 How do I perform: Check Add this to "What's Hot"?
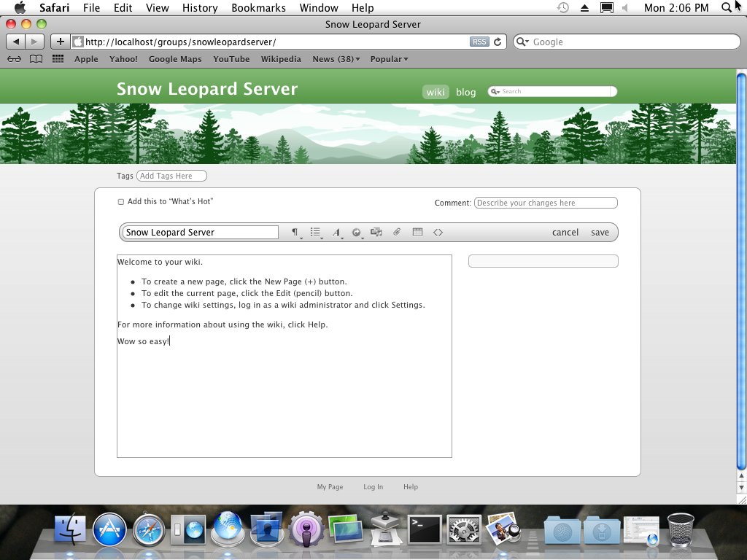[121, 202]
